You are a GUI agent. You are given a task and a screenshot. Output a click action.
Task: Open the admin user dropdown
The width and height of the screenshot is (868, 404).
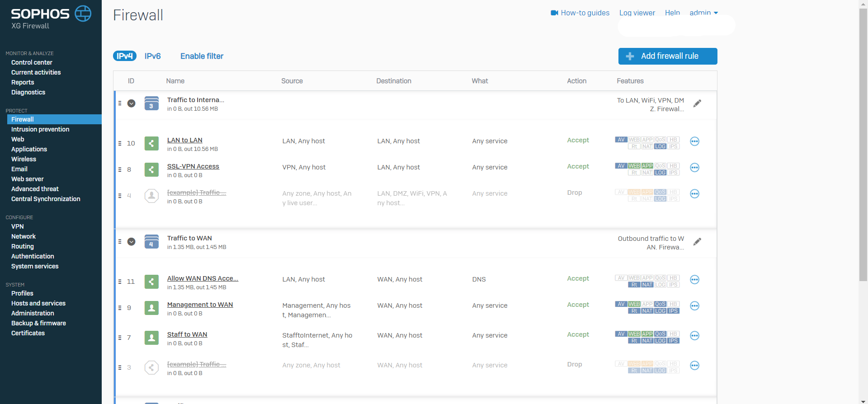[x=703, y=13]
